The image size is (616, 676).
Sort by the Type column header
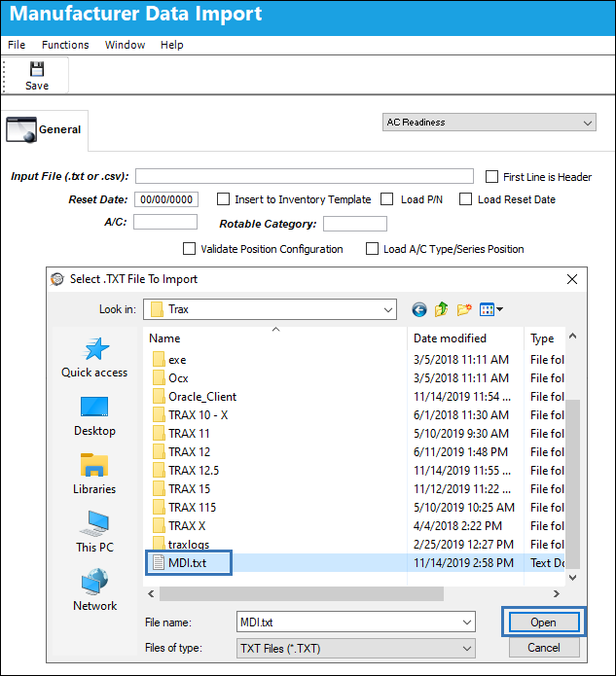pyautogui.click(x=544, y=338)
